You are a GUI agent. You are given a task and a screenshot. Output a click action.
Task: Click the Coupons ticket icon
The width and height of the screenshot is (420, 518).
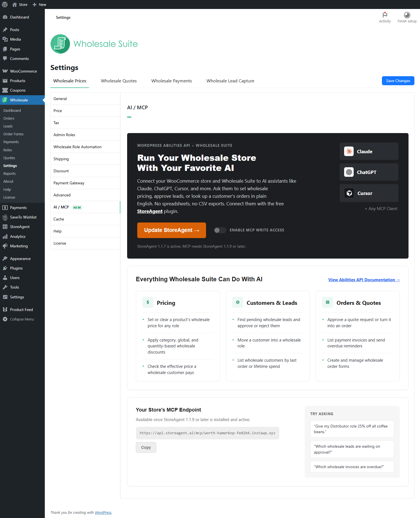pos(5,90)
